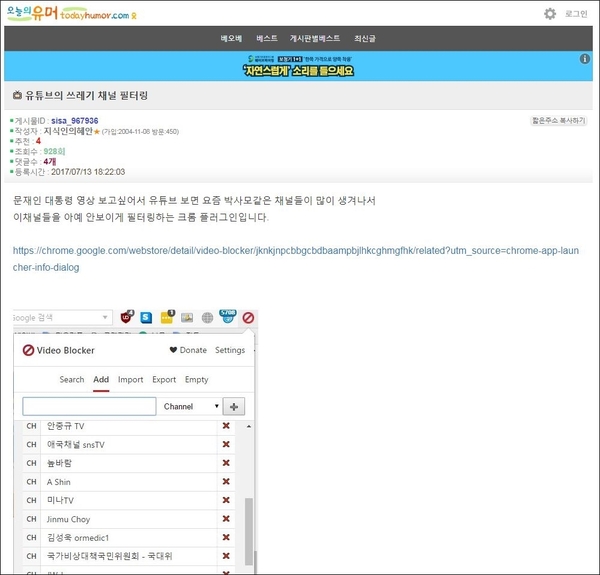Screen dimensions: 600x575
Task: Click the Video Blocker popup logo
Action: point(59,350)
